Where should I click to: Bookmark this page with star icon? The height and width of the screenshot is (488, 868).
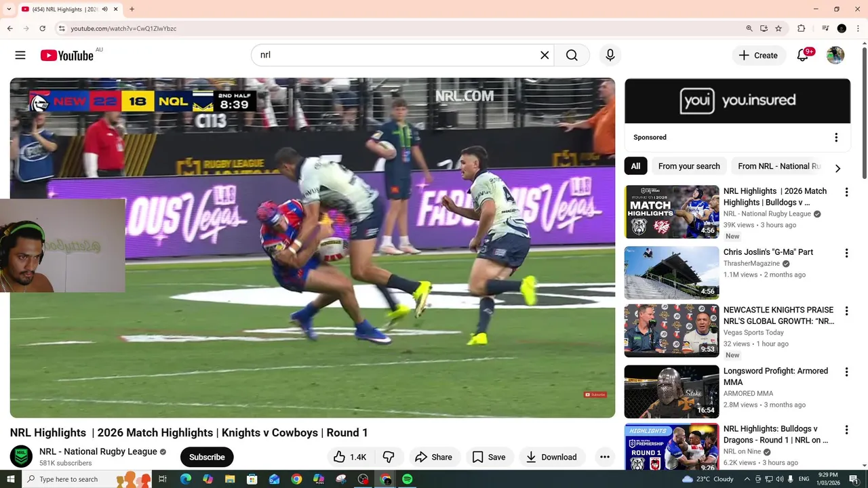click(x=778, y=28)
